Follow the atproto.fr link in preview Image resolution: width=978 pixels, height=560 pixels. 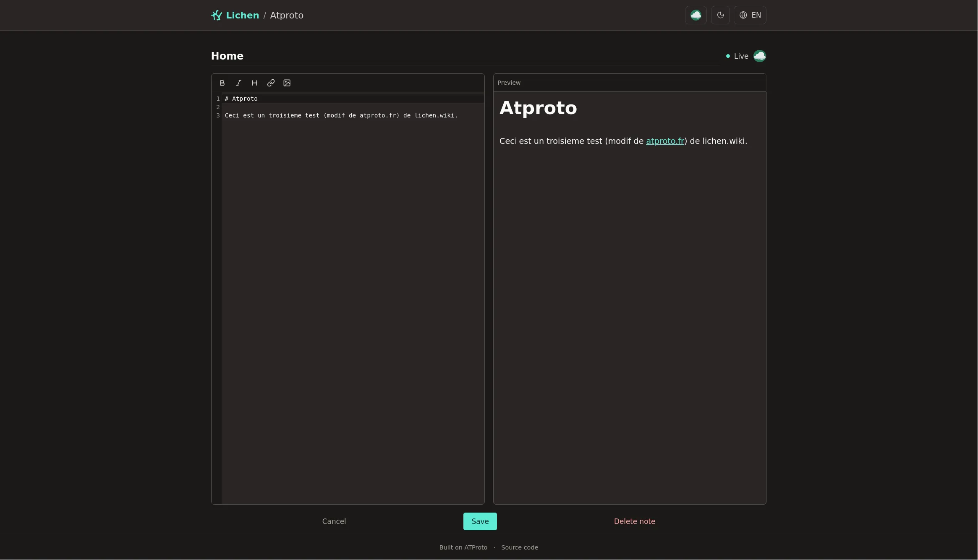point(665,141)
